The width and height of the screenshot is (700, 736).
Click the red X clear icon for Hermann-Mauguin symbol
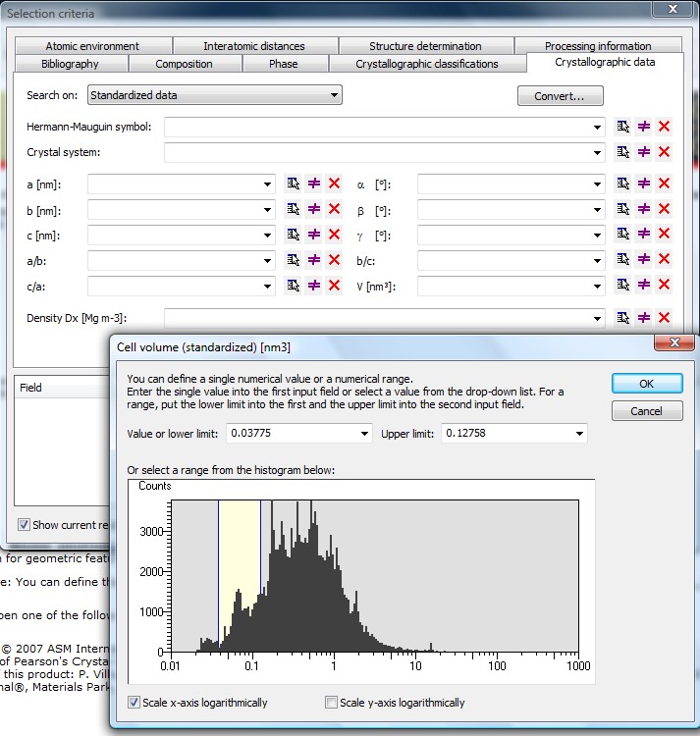664,127
